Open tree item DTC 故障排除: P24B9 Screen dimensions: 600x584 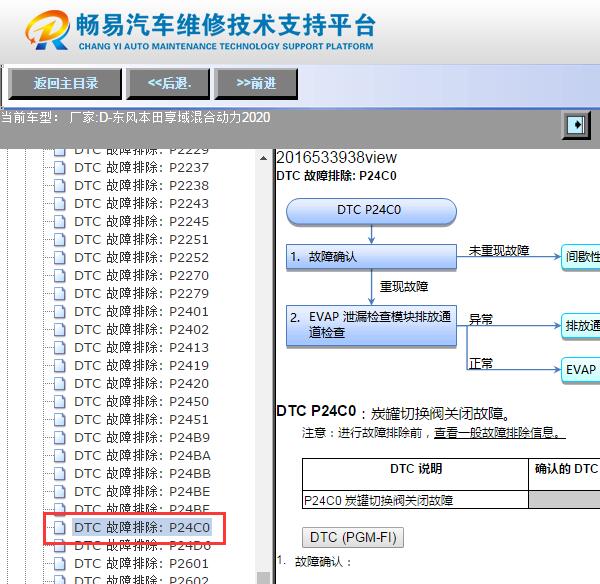point(142,437)
